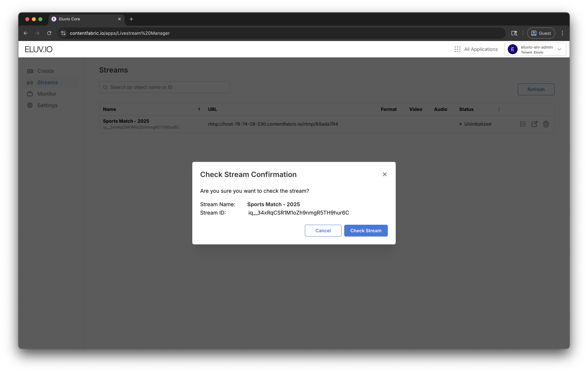Sort by Status column toggle
588x373 pixels.
[x=499, y=110]
